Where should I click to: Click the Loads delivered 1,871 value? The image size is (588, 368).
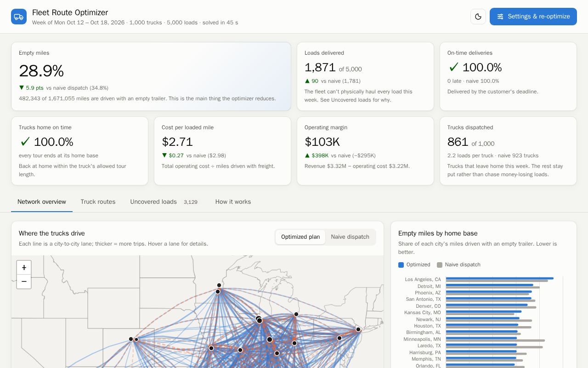click(320, 68)
